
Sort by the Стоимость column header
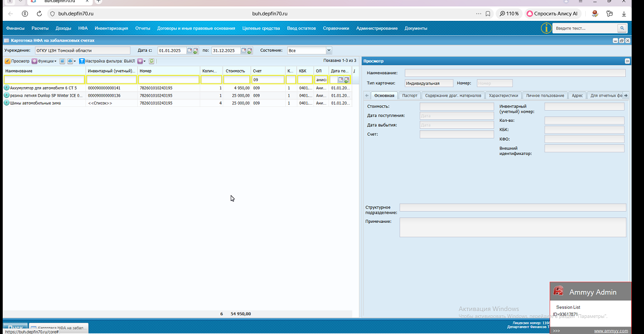(237, 71)
